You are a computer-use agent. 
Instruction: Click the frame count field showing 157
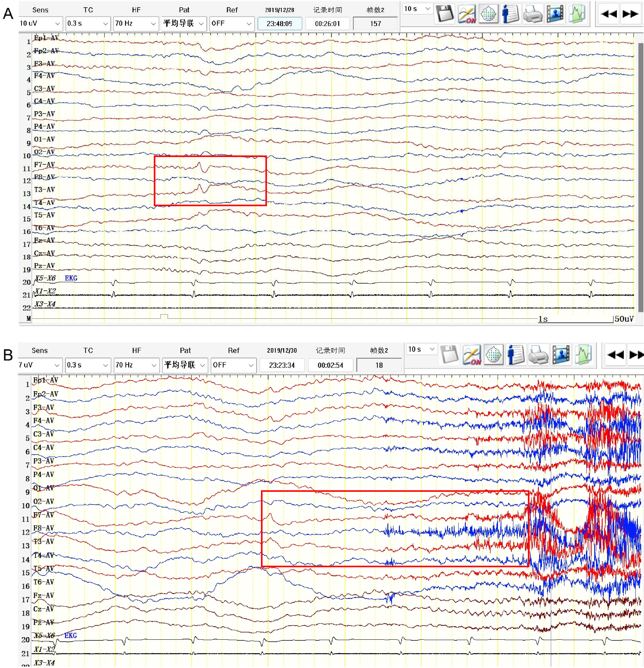coord(375,24)
